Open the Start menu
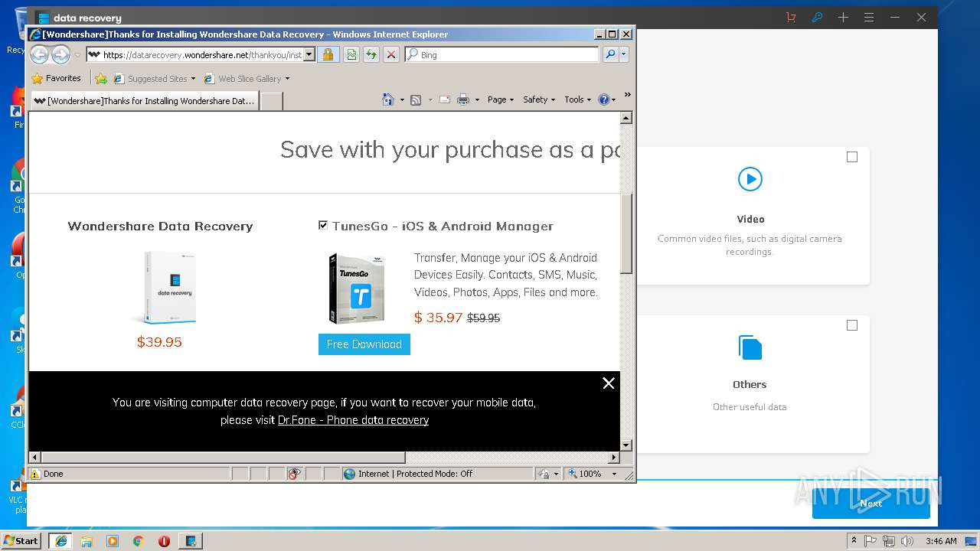Screen dimensions: 980x551 pyautogui.click(x=21, y=541)
